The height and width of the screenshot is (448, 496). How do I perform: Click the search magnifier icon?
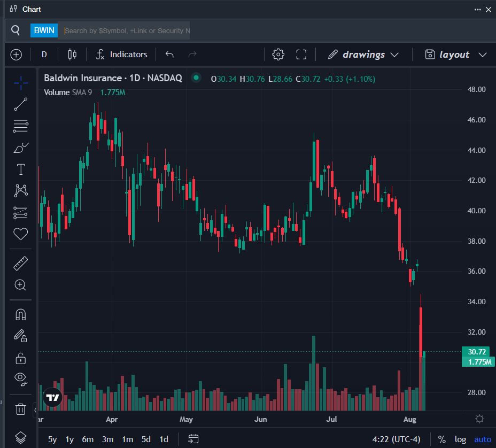click(15, 30)
